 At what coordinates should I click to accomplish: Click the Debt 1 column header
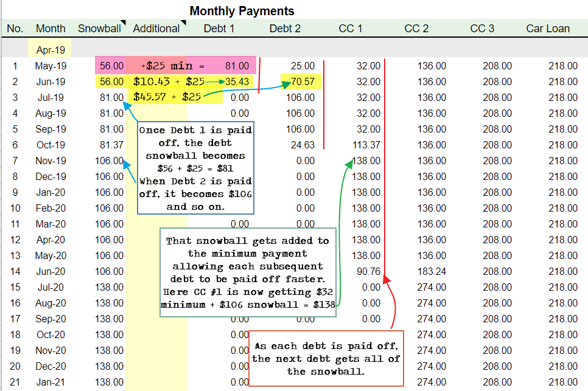219,29
